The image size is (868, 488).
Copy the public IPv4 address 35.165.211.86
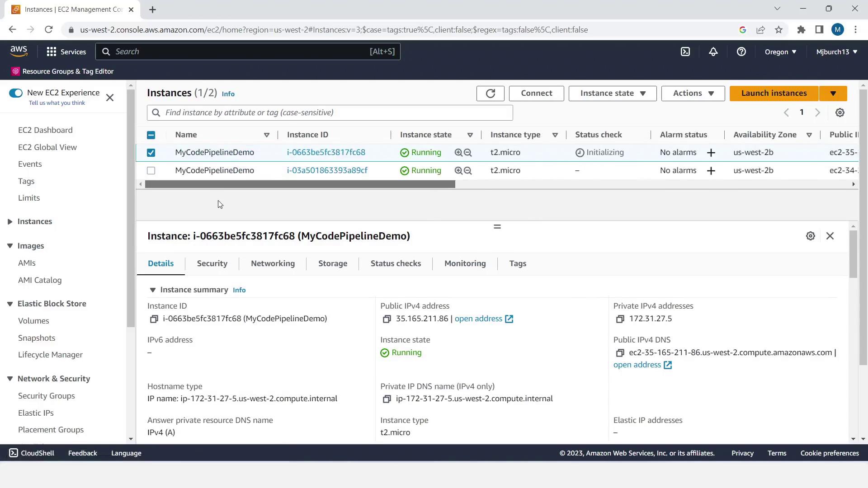[387, 319]
